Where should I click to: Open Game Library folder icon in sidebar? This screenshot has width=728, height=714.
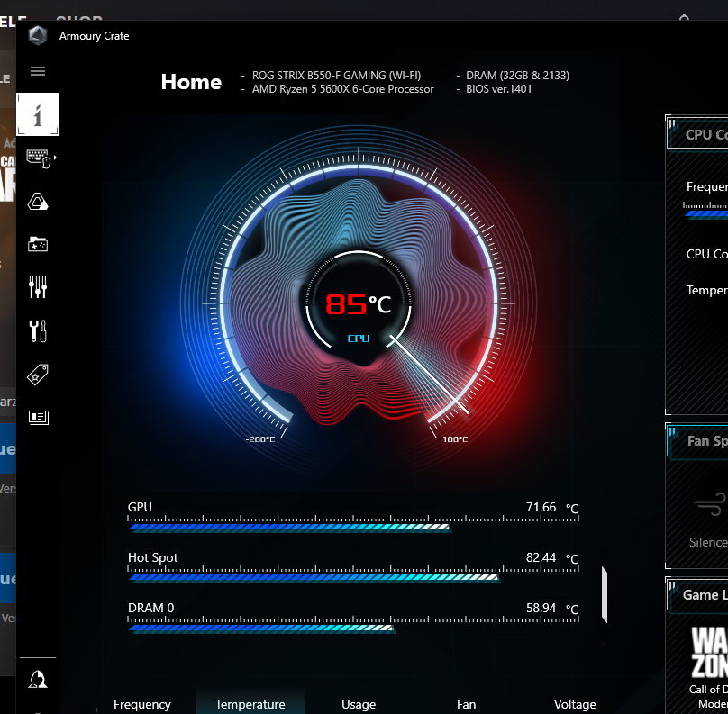point(38,244)
